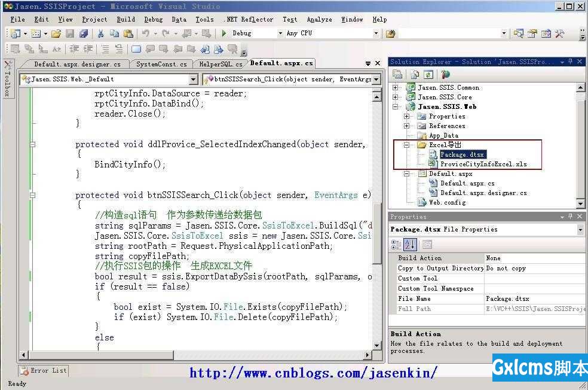The height and width of the screenshot is (390, 588).
Task: Open the Any CPU platform dropdown
Action: click(x=376, y=33)
